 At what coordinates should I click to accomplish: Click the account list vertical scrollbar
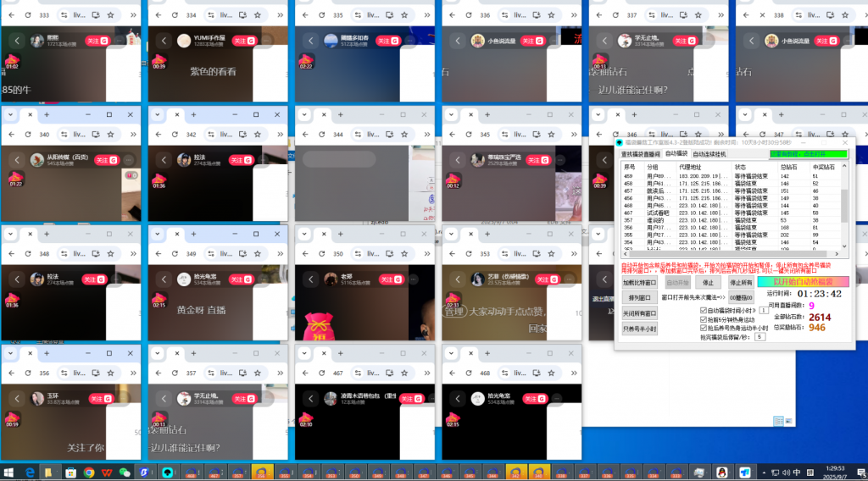coord(843,207)
